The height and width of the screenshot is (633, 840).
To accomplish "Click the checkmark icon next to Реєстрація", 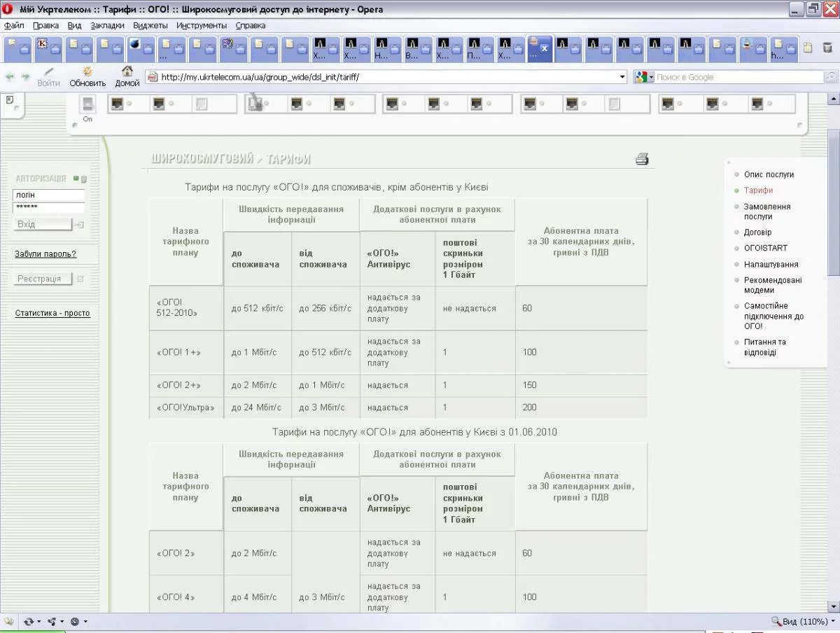I will point(80,279).
